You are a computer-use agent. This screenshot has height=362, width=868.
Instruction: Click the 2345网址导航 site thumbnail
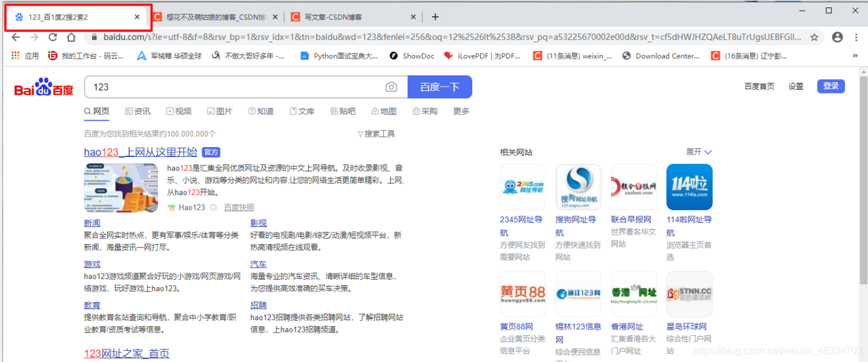click(x=523, y=187)
